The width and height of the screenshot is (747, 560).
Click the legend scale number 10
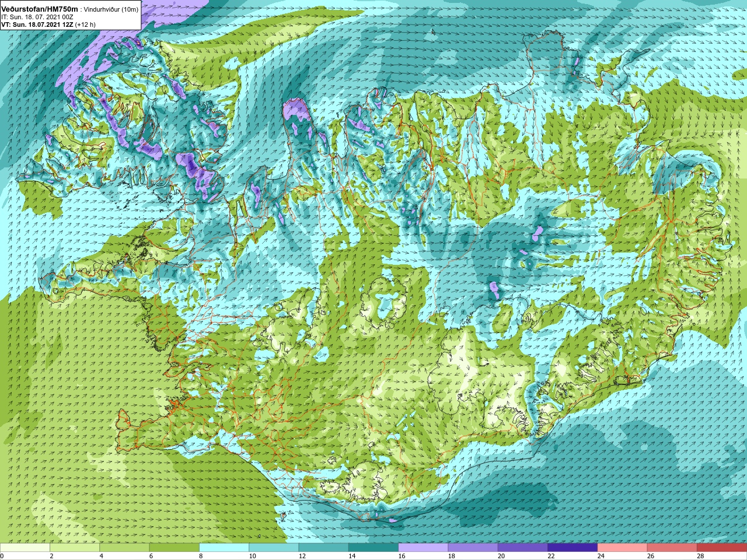(252, 556)
